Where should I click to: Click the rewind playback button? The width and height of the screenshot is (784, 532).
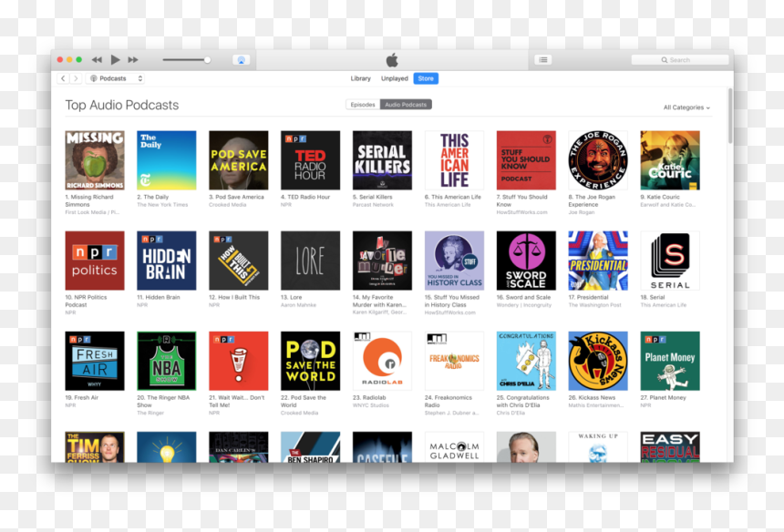(x=97, y=60)
